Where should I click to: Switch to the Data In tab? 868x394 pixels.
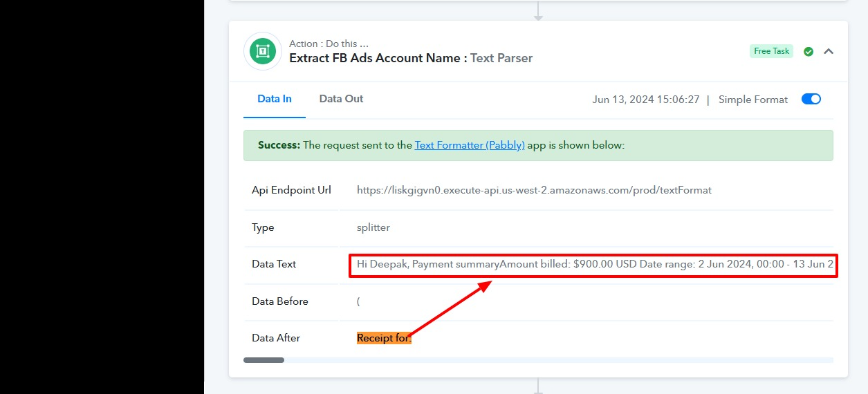275,99
